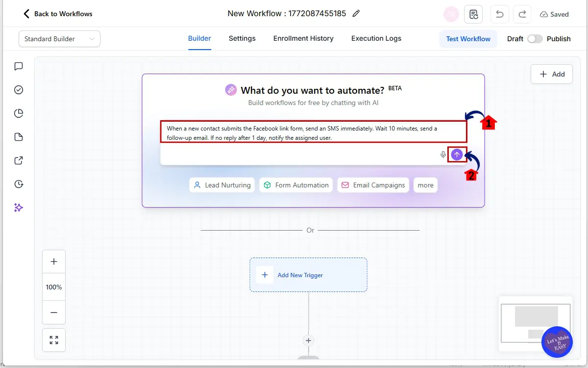Click the Test Workflow button

[468, 38]
